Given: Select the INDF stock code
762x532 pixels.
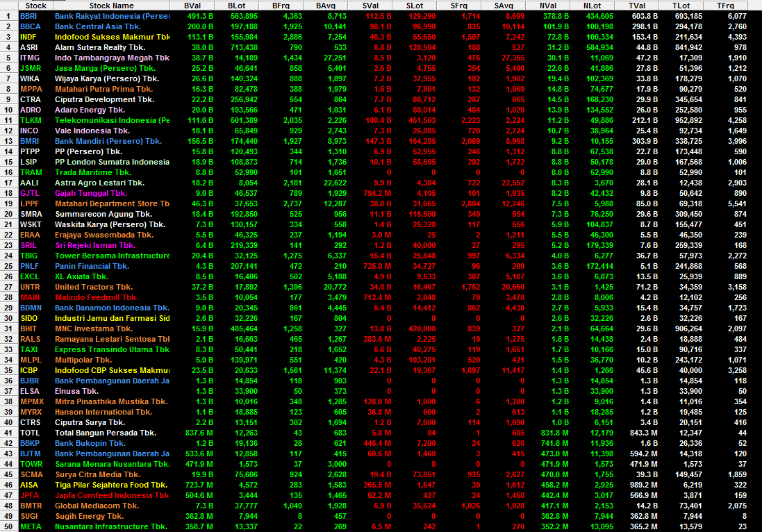Looking at the screenshot, I should coord(28,37).
